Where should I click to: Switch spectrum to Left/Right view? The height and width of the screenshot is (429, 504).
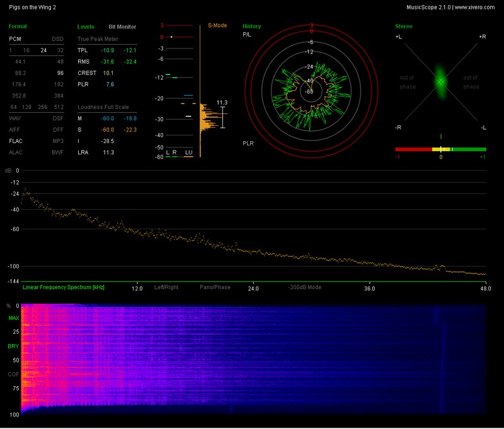tap(166, 287)
